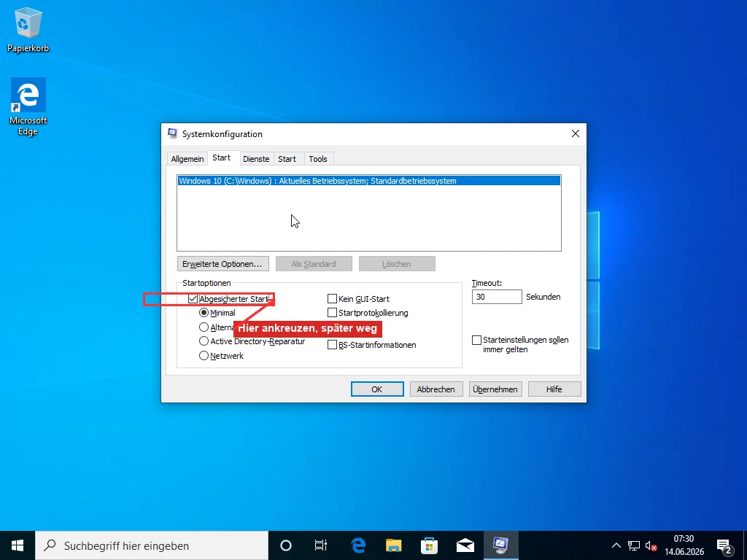Open the Start tab right of Dienste
The height and width of the screenshot is (560, 747).
click(287, 159)
